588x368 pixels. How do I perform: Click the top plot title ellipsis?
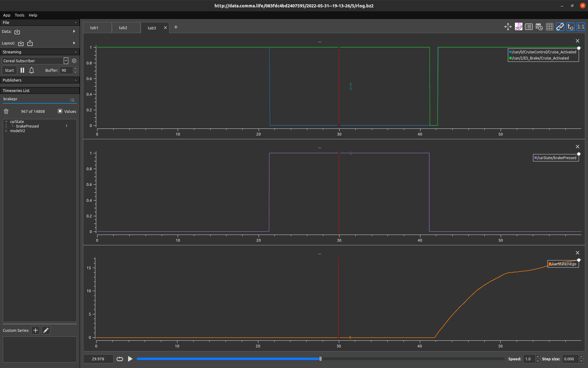320,42
